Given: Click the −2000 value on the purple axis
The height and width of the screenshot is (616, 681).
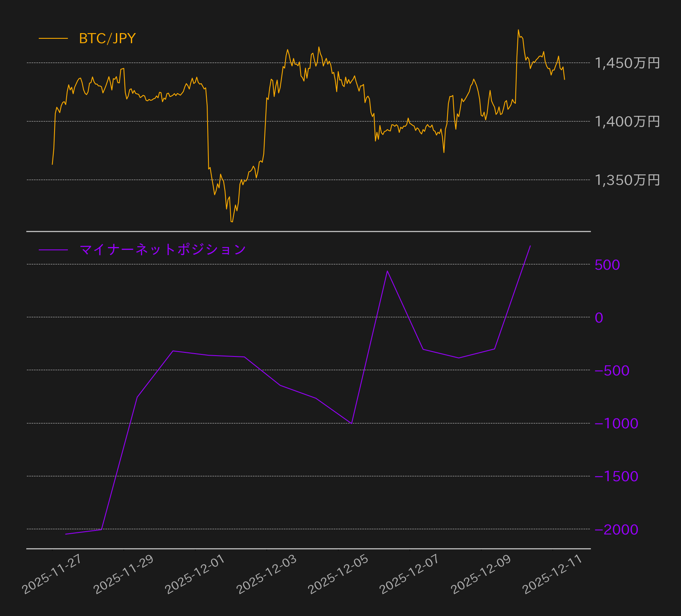Looking at the screenshot, I should [616, 529].
